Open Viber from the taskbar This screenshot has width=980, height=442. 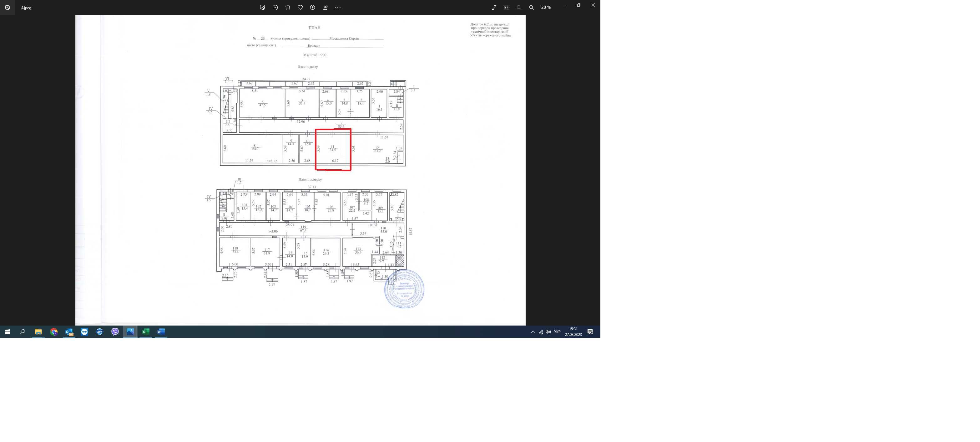(115, 332)
